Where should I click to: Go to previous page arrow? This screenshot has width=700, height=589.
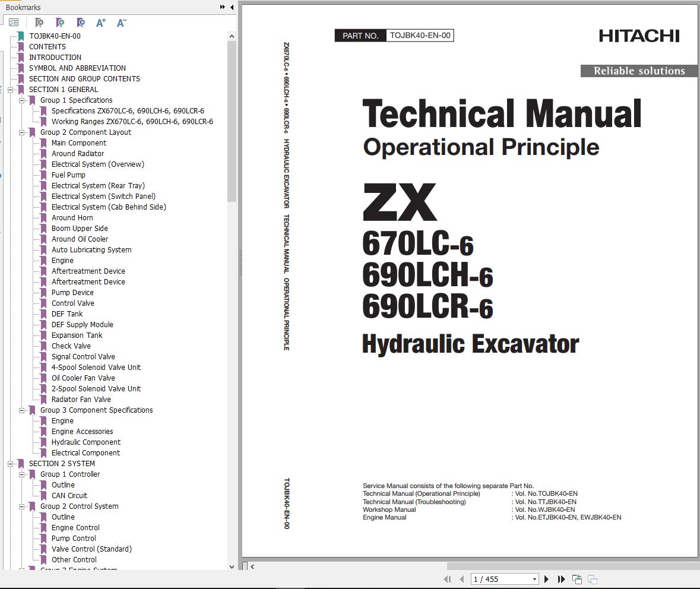click(x=461, y=579)
